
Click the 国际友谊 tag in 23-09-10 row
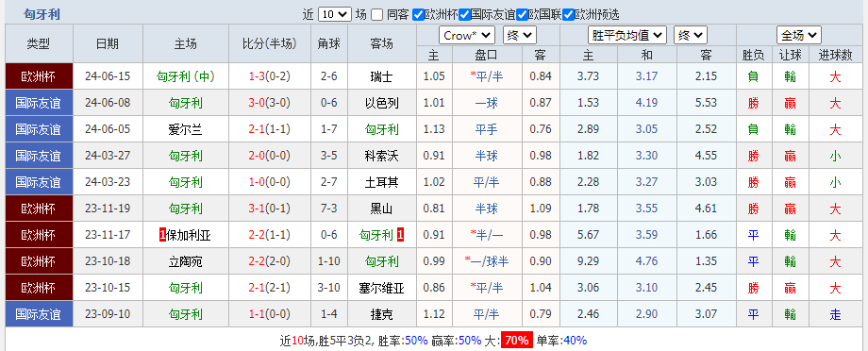click(x=39, y=314)
